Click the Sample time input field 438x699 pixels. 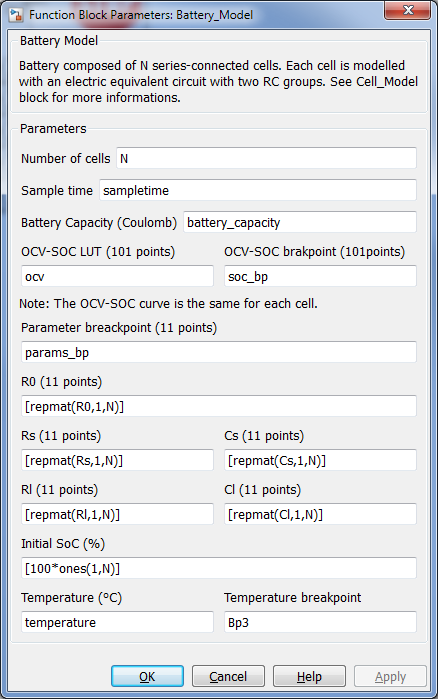coord(258,190)
